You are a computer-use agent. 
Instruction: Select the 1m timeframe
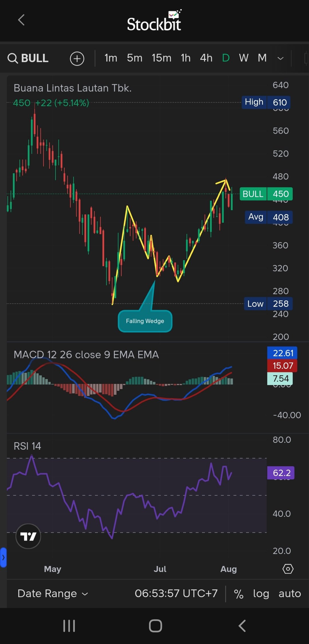[x=111, y=58]
